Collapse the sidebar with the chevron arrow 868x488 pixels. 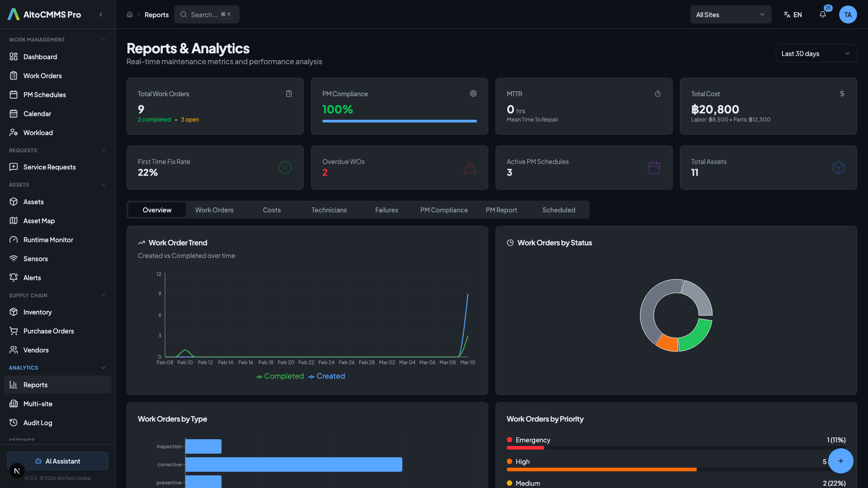pyautogui.click(x=101, y=14)
